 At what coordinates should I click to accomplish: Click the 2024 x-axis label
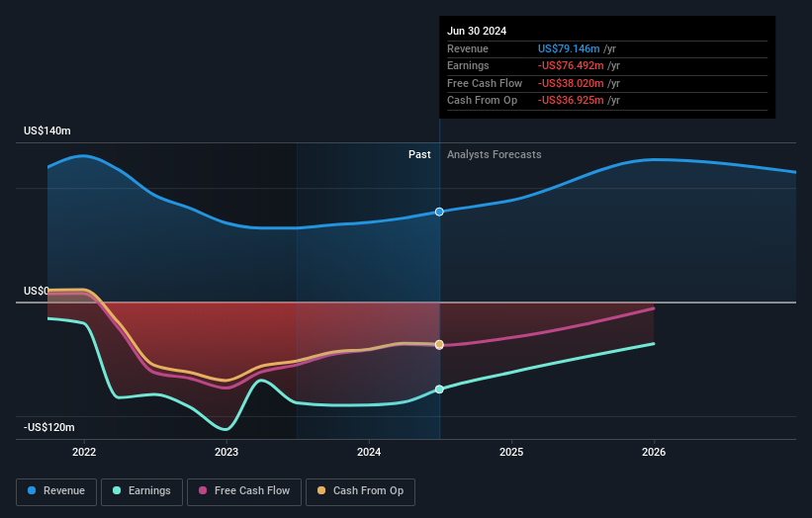369,453
